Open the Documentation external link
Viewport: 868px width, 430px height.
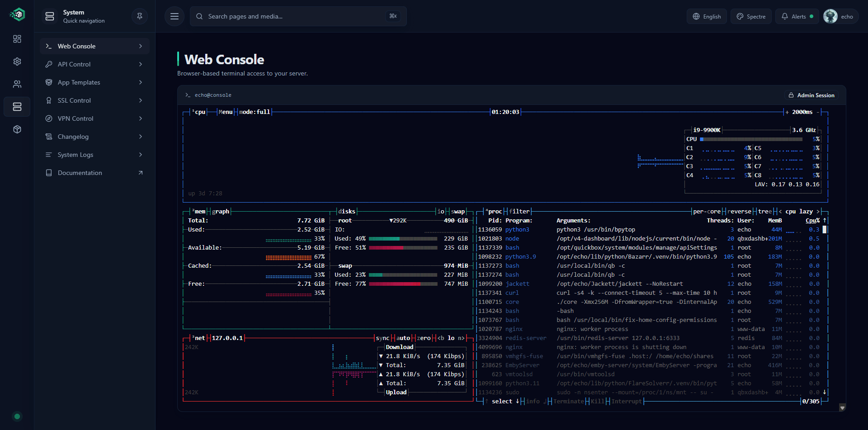pyautogui.click(x=140, y=173)
